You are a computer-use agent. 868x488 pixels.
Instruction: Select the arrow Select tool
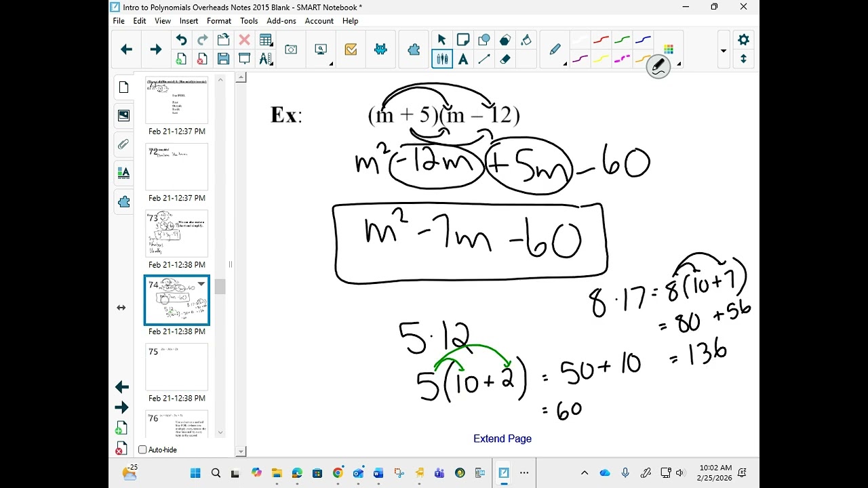[442, 40]
